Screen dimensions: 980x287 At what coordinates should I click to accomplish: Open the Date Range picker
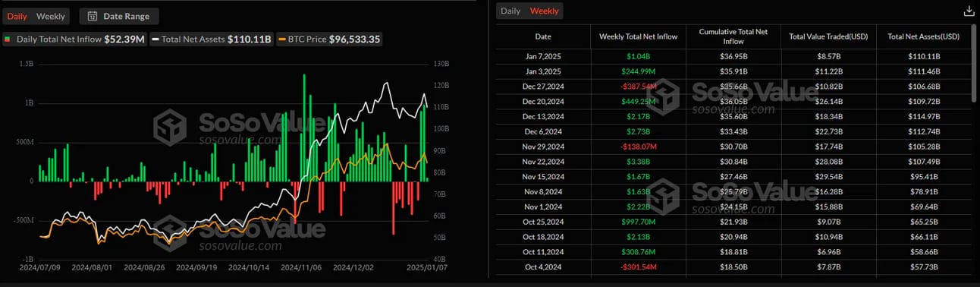(119, 16)
